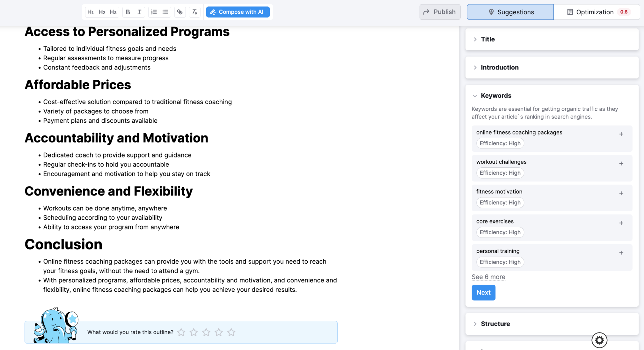Expand the Introduction section
This screenshot has height=350, width=644.
coord(475,67)
